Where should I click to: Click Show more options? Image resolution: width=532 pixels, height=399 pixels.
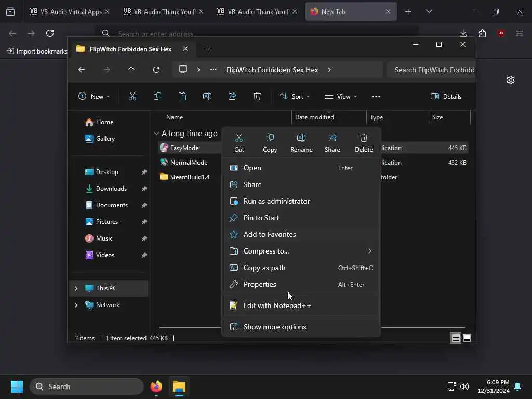point(301,327)
